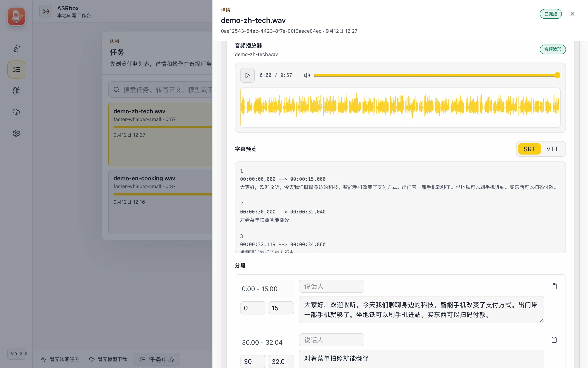Image resolution: width=588 pixels, height=368 pixels.
Task: Click progress bar of demo-en-cooking.wav card
Action: pyautogui.click(x=163, y=194)
